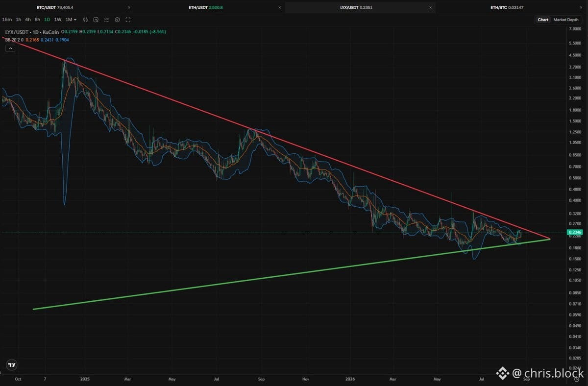The height and width of the screenshot is (386, 588).
Task: Close the ETH/USDT tab
Action: [x=280, y=7]
